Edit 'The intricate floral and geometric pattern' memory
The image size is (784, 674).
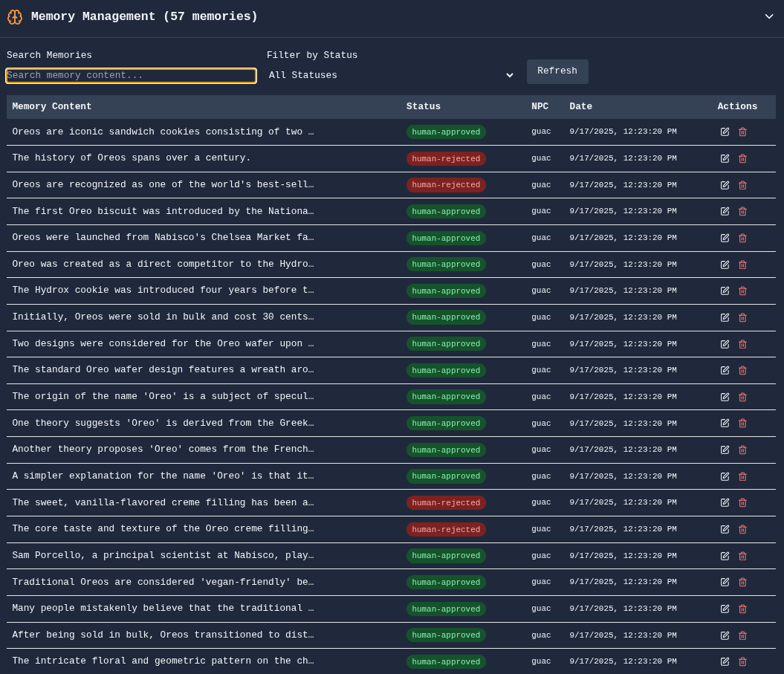[x=725, y=662]
